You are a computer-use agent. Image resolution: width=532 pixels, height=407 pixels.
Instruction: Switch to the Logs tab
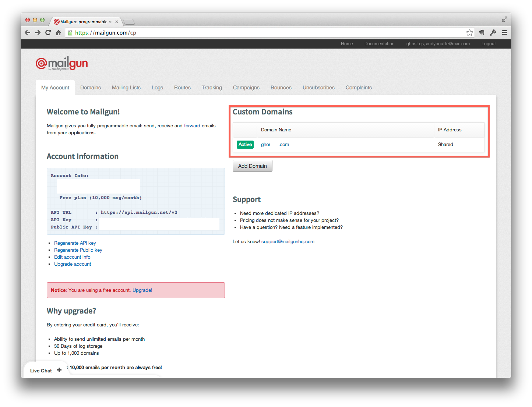[x=157, y=88]
